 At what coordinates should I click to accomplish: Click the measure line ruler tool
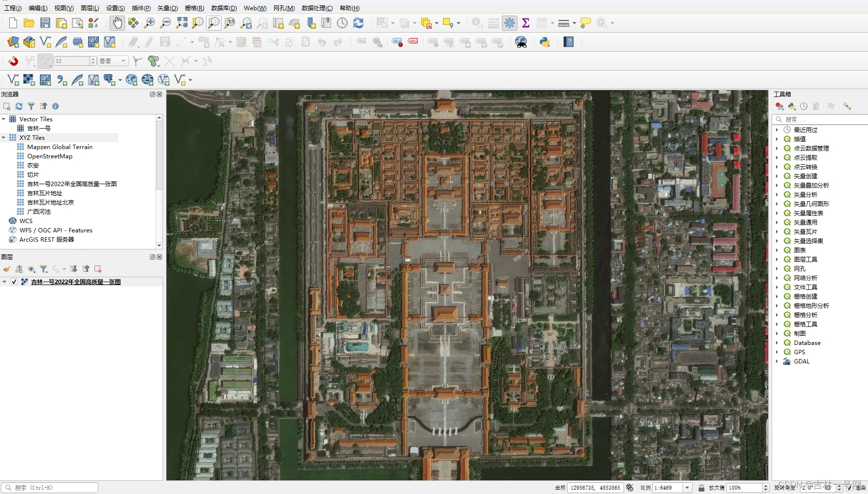tap(564, 23)
